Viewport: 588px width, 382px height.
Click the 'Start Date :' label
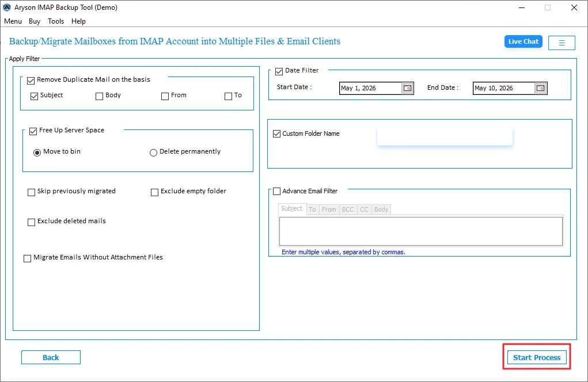pos(294,87)
